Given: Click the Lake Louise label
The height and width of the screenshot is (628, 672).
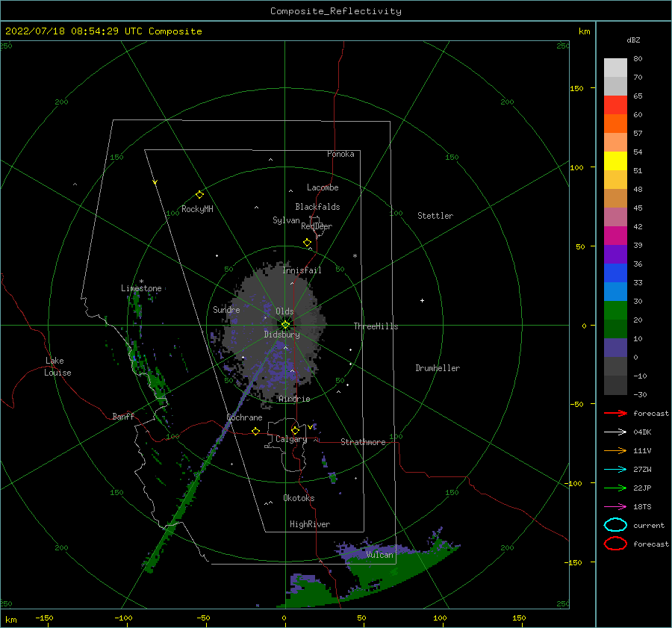Looking at the screenshot, I should 57,367.
